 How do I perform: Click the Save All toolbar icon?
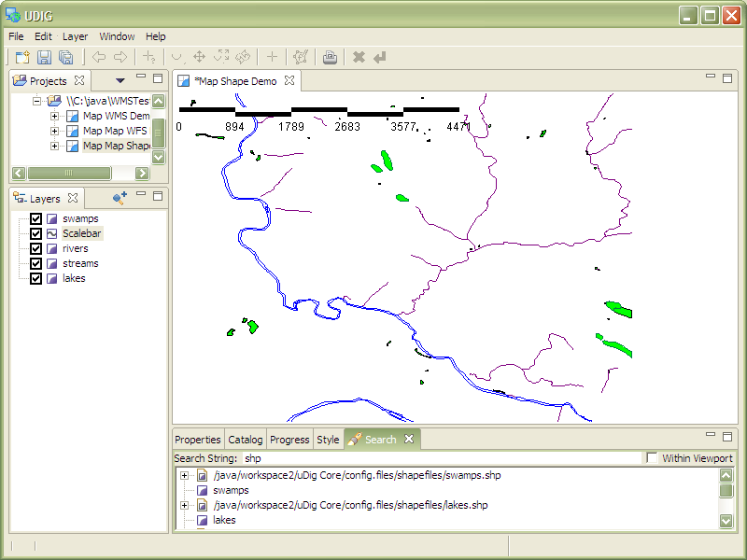[x=66, y=57]
